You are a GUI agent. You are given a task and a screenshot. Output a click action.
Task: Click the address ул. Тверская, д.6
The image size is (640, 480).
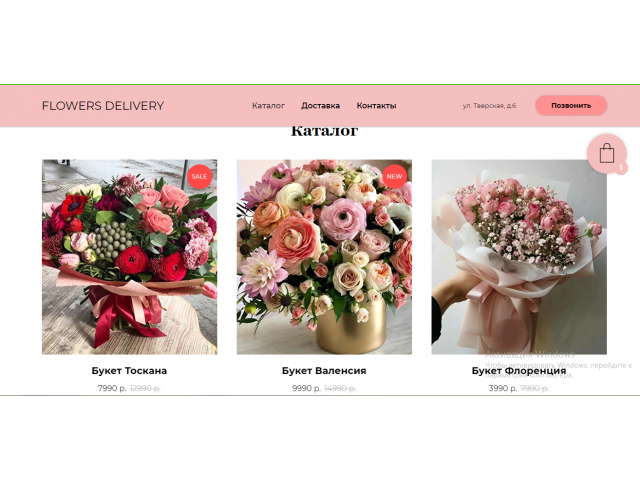tap(489, 106)
